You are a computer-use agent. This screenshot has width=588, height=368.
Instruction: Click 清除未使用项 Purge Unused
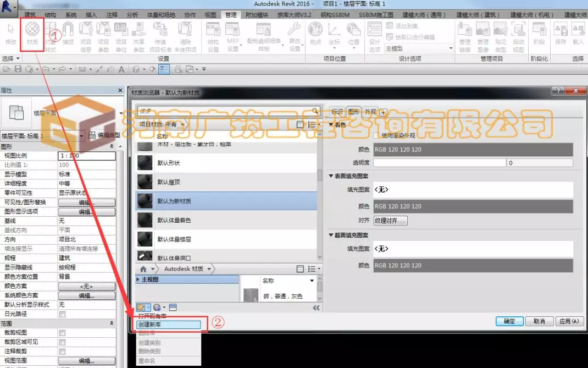tap(185, 37)
